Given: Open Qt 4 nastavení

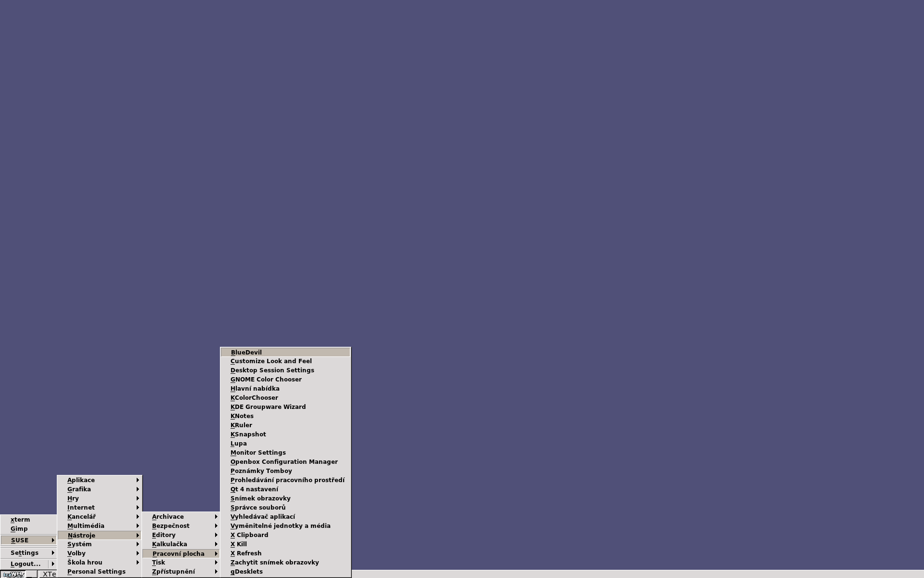Looking at the screenshot, I should 285,489.
